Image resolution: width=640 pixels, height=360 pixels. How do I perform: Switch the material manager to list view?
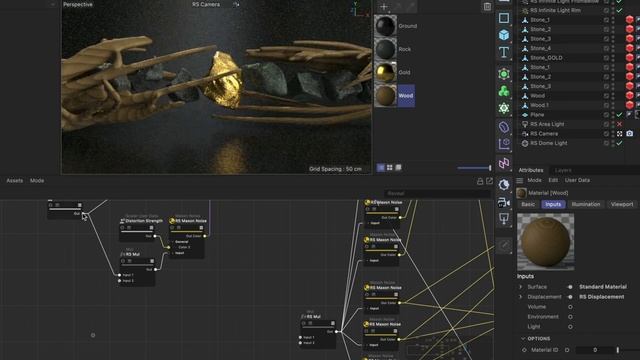380,167
